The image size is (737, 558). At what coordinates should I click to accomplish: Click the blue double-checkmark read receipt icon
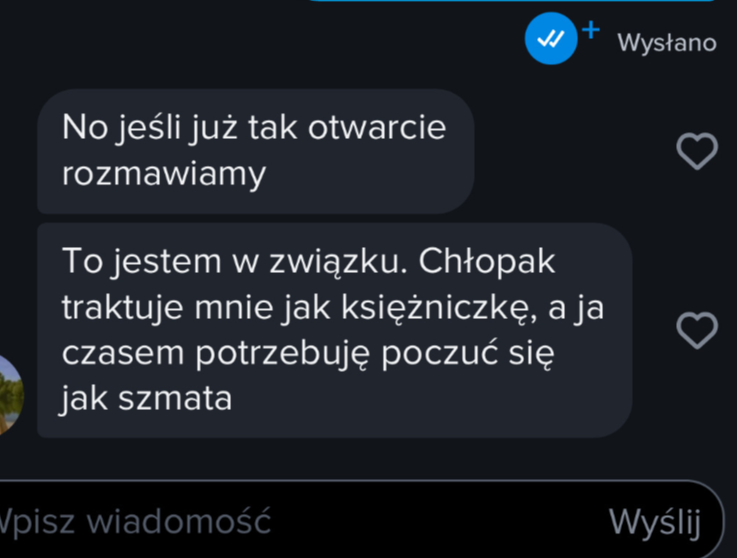[x=551, y=39]
